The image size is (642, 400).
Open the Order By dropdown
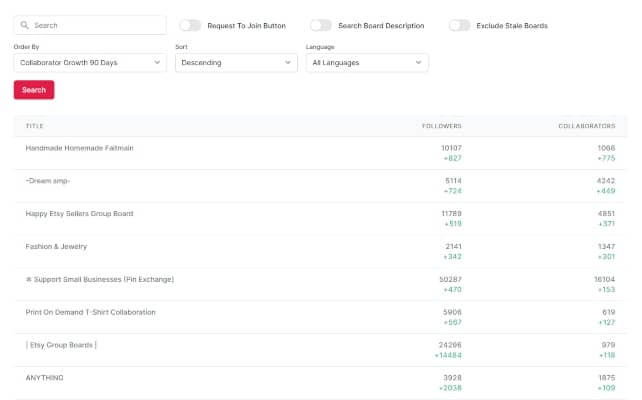pos(90,63)
